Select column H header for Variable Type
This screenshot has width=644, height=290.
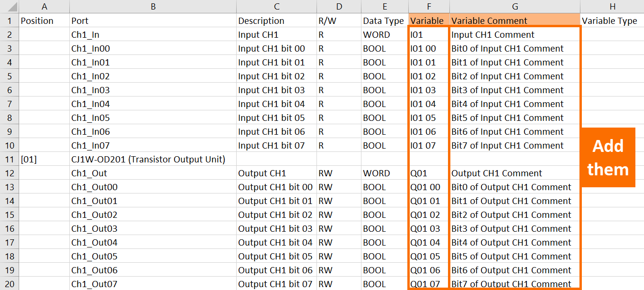pos(612,6)
